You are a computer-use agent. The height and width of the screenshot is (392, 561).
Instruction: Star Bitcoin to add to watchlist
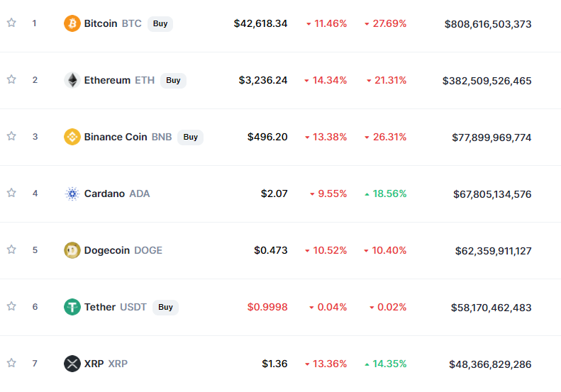coord(11,23)
